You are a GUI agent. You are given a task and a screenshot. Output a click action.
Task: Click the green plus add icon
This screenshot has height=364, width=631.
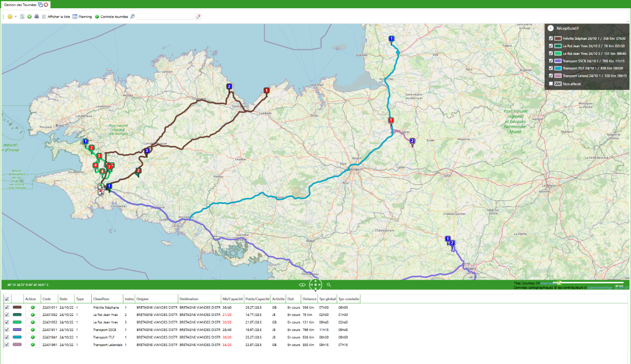tap(30, 17)
